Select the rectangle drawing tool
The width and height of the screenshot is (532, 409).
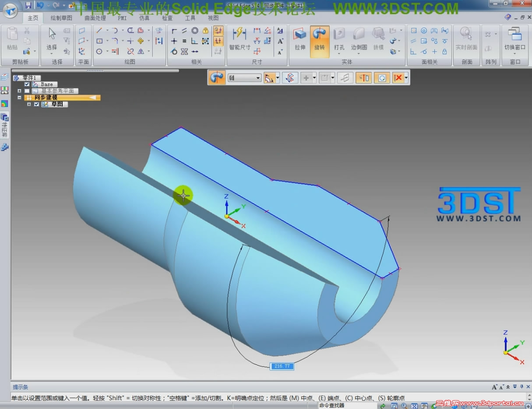click(x=99, y=41)
